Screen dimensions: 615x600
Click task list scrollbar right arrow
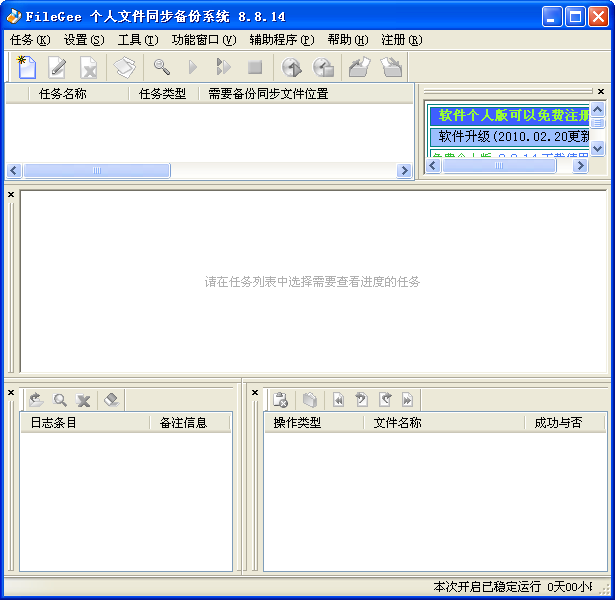click(404, 171)
